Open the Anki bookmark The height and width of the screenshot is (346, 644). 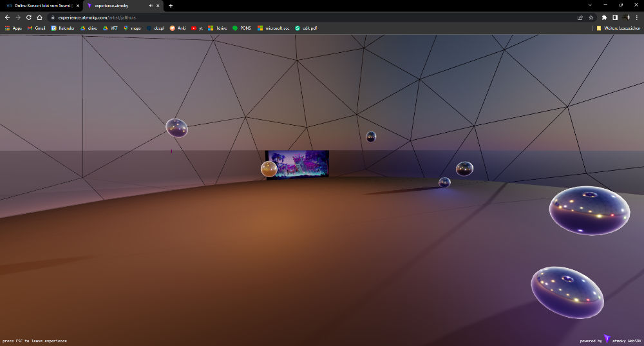[178, 28]
